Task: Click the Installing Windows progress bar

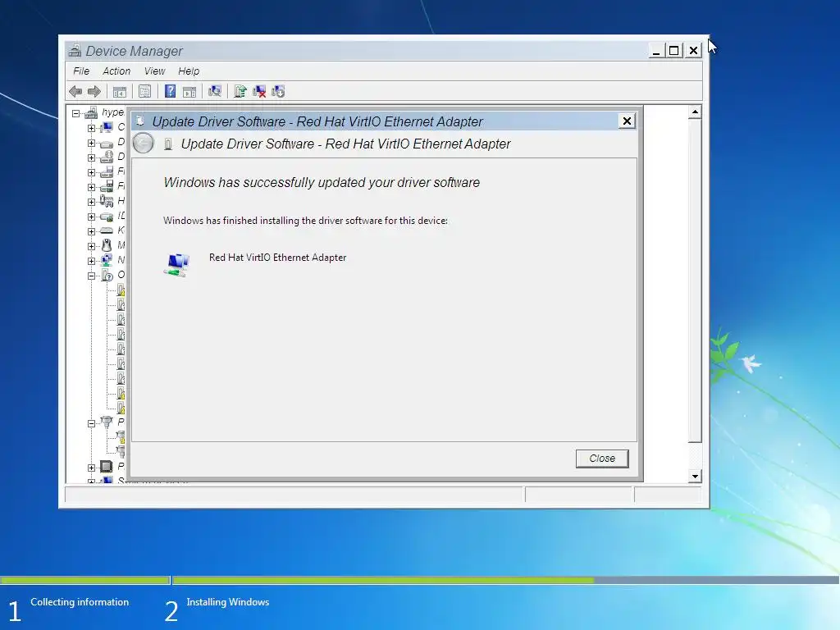Action: tap(505, 580)
